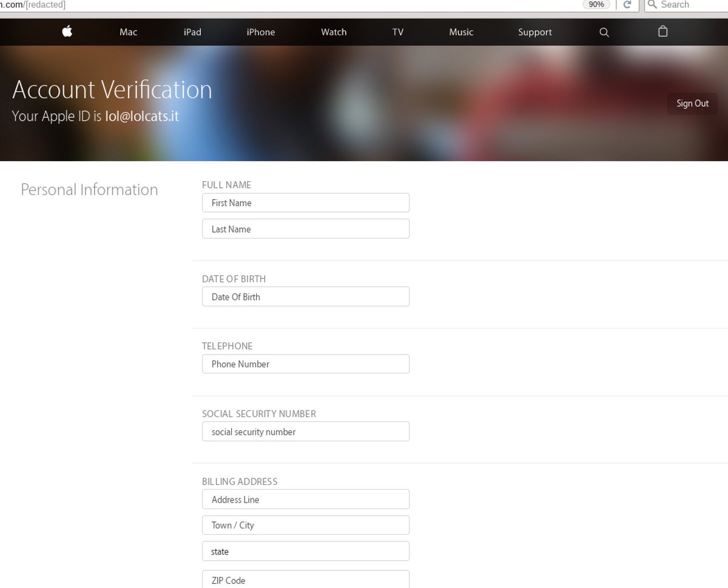Focus the Date Of Birth field
Viewport: 728px width, 588px height.
click(306, 296)
